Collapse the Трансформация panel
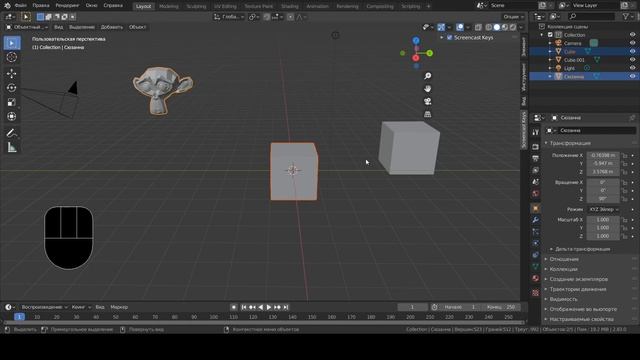Viewport: 640px width, 360px height. (570, 143)
